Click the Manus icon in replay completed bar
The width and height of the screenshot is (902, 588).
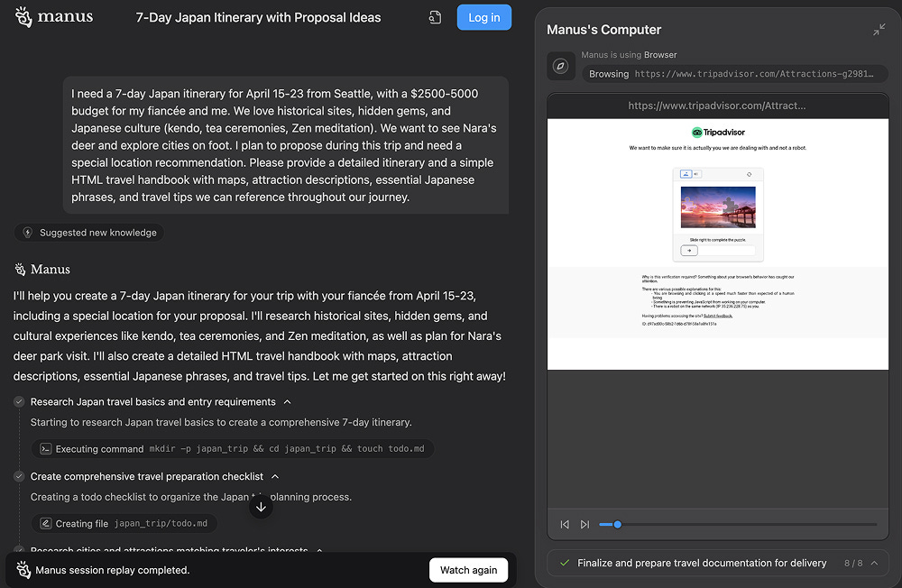coord(23,570)
